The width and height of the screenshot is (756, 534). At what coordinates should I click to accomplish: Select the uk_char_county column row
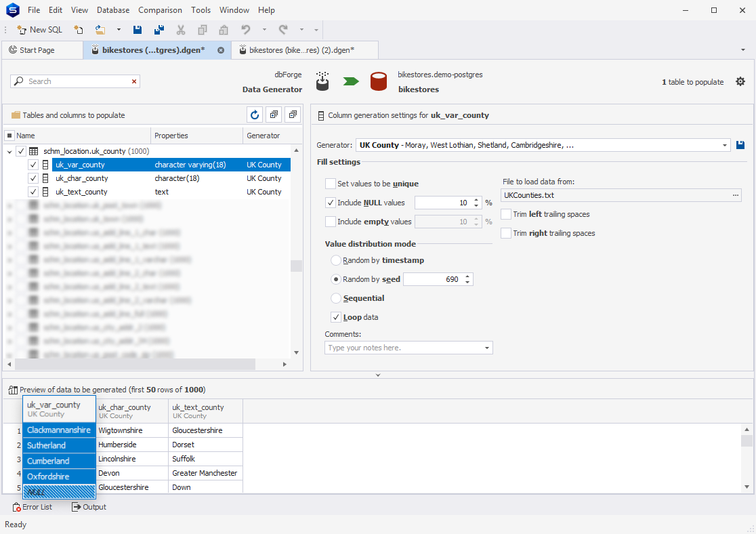tap(171, 178)
